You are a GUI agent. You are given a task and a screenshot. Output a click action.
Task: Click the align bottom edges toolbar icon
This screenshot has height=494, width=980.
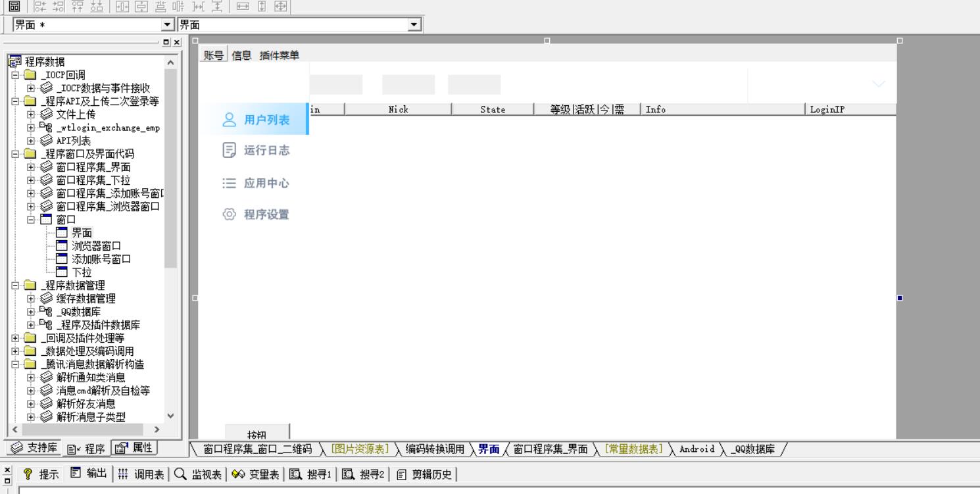[x=96, y=6]
